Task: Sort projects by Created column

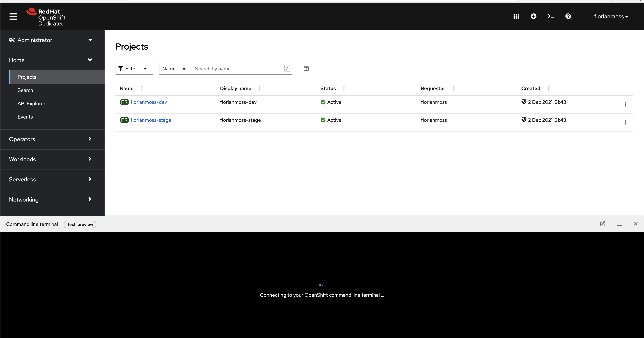Action: point(531,88)
